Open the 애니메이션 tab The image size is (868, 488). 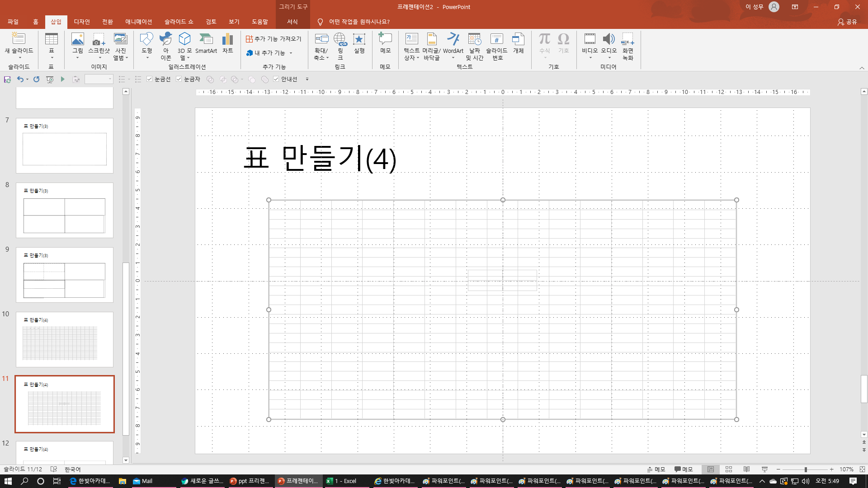coord(138,22)
